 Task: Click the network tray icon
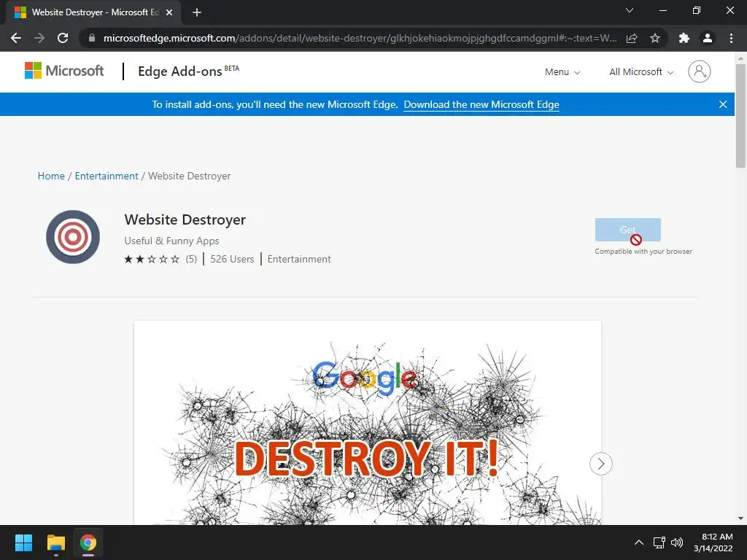pos(659,542)
